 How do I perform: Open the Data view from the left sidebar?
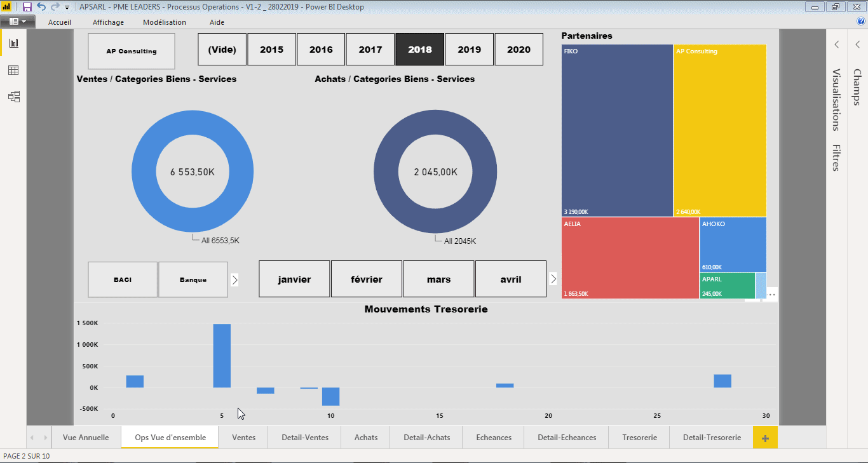pos(13,70)
